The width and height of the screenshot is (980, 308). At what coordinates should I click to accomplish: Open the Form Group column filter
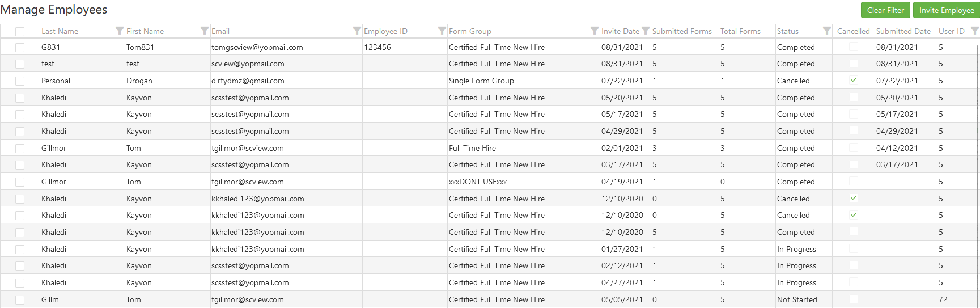(x=594, y=31)
